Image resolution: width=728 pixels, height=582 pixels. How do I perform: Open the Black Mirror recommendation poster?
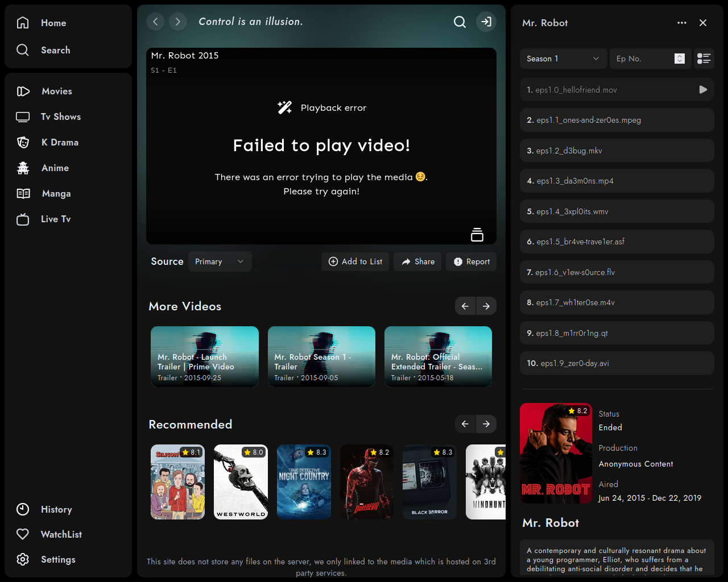pyautogui.click(x=429, y=482)
